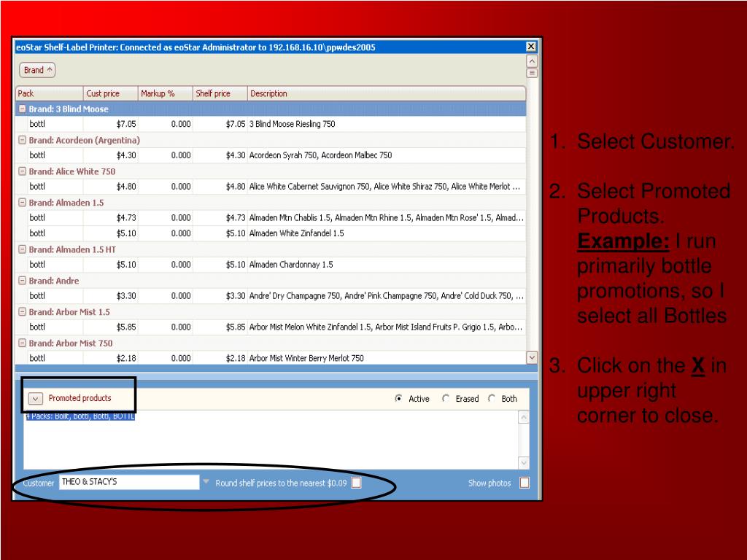The image size is (747, 560).
Task: Enable the Show photos checkbox
Action: click(525, 483)
